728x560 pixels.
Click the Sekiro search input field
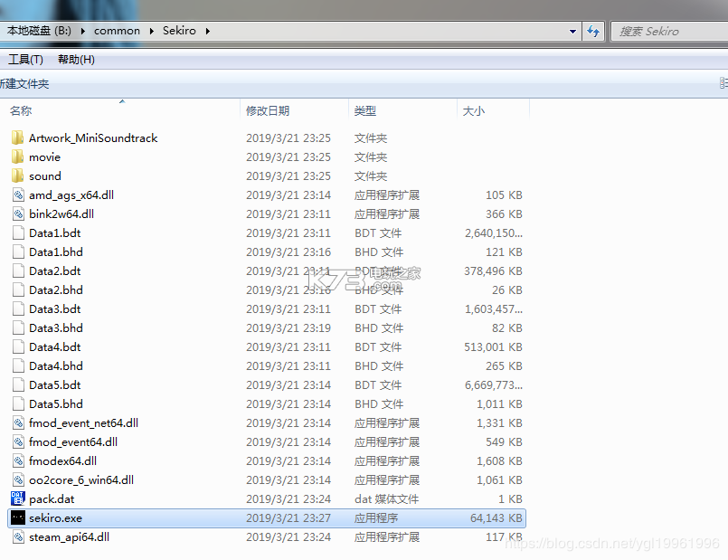pyautogui.click(x=669, y=31)
